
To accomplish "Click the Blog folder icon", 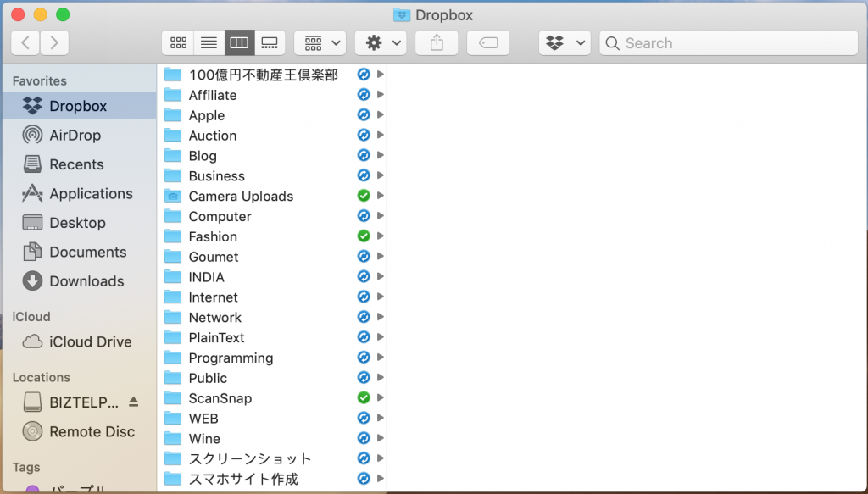I will coord(173,155).
